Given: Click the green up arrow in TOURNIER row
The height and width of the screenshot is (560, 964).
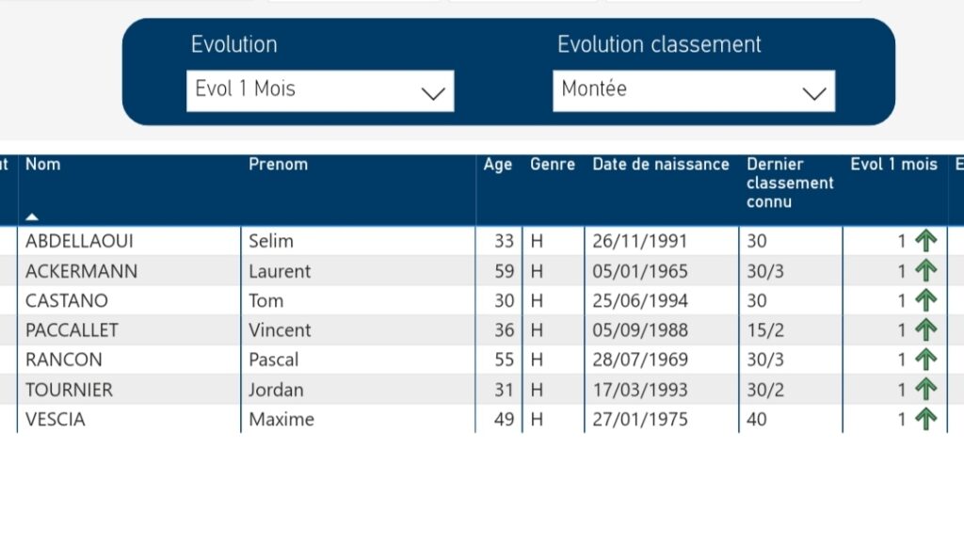Looking at the screenshot, I should [x=926, y=390].
